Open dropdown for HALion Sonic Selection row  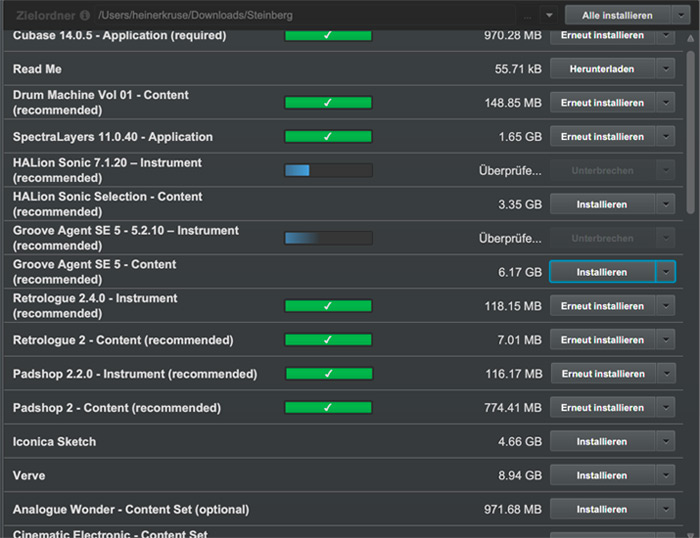pos(666,204)
